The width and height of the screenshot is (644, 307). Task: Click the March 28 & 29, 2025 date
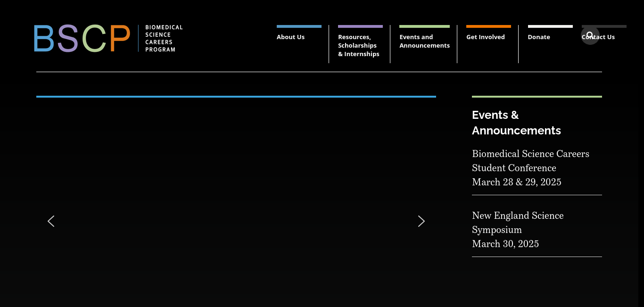point(516,183)
